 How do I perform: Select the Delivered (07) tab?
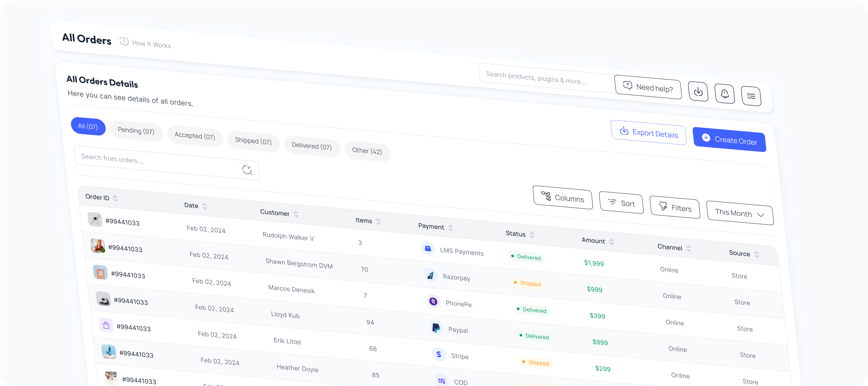pyautogui.click(x=311, y=146)
